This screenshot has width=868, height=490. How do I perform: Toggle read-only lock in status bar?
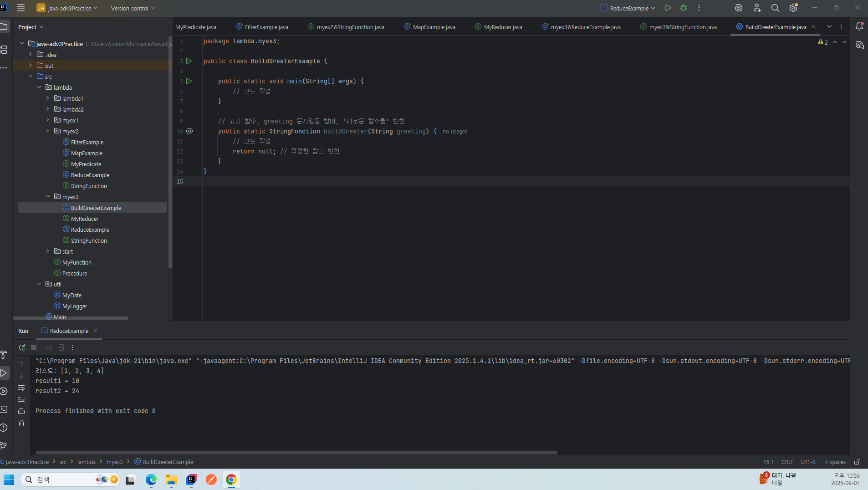click(x=857, y=462)
